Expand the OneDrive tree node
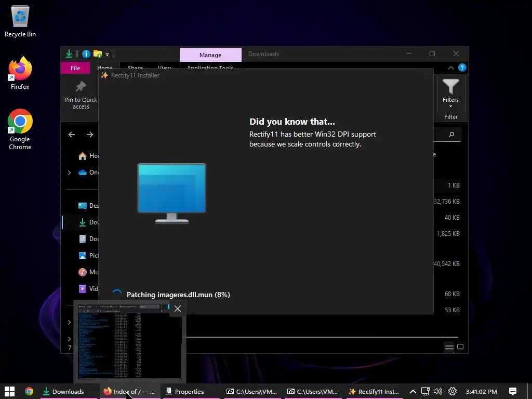 (69, 172)
